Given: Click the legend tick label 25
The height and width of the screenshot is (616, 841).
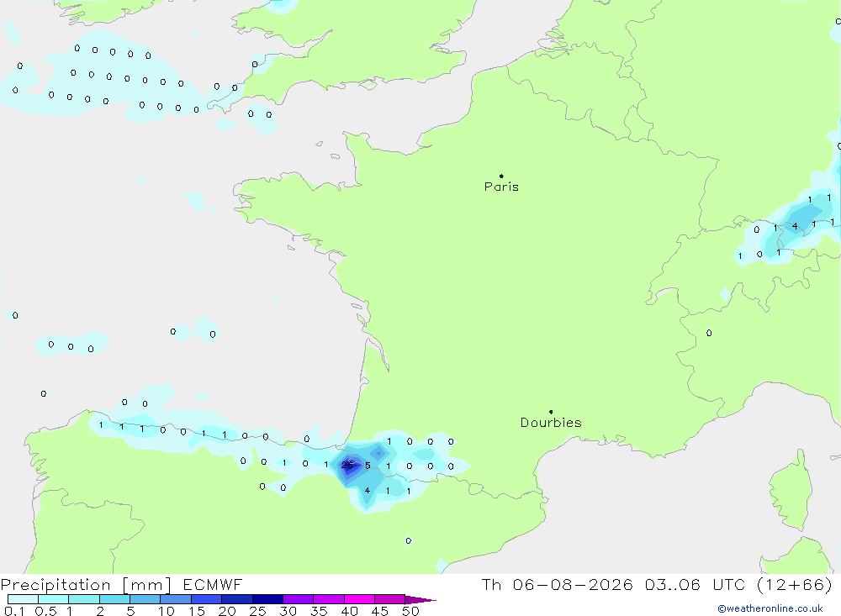Looking at the screenshot, I should click(x=257, y=611).
